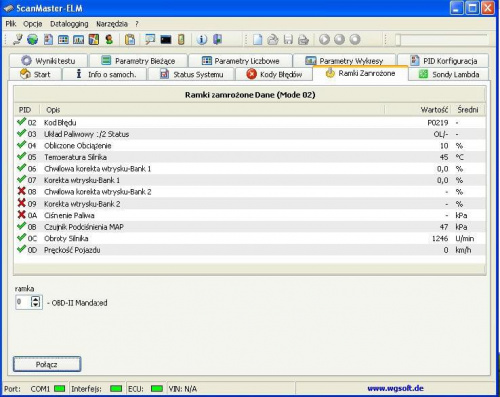Click the green person figure toolbar icon
The height and width of the screenshot is (397, 500).
coord(109,39)
